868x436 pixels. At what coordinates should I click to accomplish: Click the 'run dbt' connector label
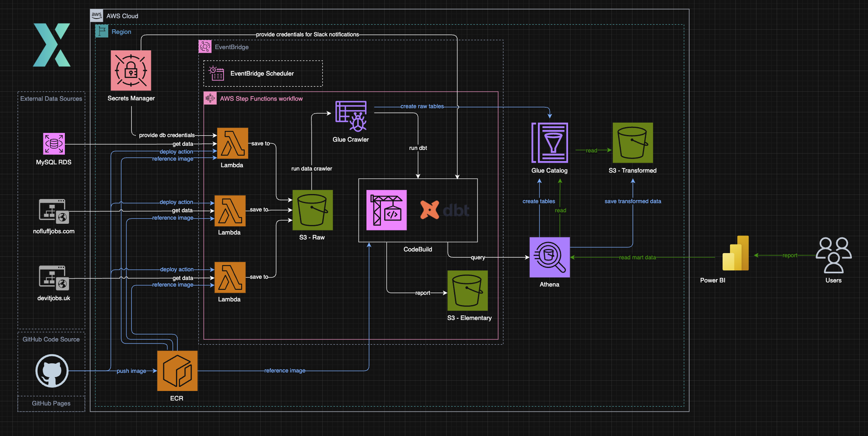pyautogui.click(x=418, y=148)
